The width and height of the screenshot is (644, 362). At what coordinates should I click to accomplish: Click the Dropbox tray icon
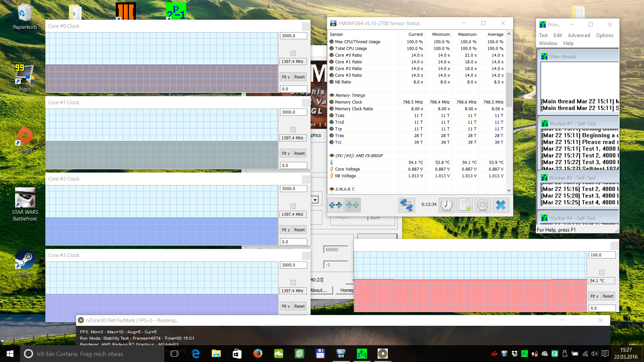pyautogui.click(x=514, y=354)
